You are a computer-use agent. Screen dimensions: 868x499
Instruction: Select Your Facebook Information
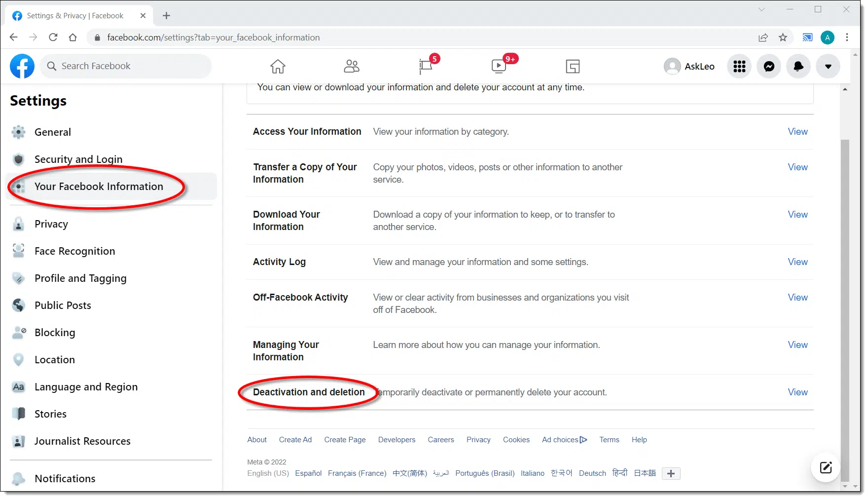[111, 187]
